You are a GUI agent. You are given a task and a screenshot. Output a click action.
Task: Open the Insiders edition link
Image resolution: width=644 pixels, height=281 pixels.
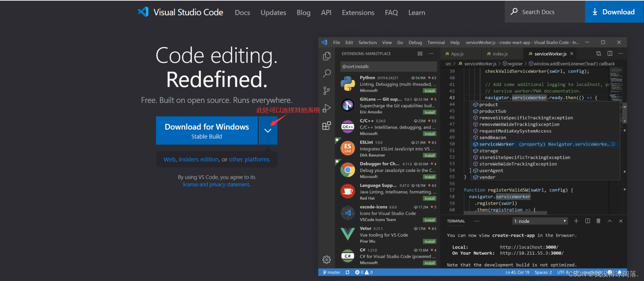[199, 159]
